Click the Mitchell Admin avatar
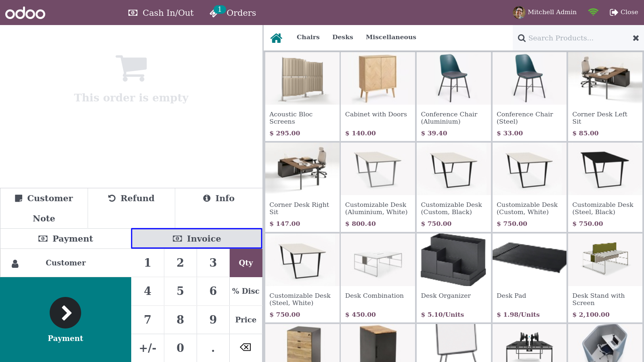The width and height of the screenshot is (644, 362). tap(519, 13)
